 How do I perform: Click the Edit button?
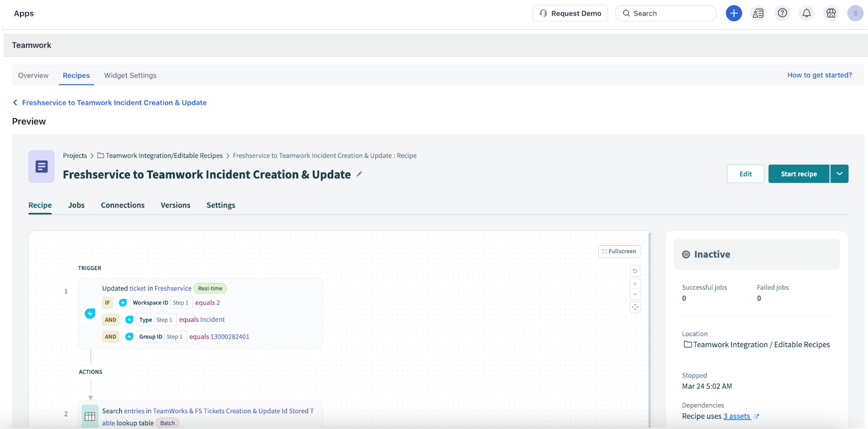[x=745, y=174]
